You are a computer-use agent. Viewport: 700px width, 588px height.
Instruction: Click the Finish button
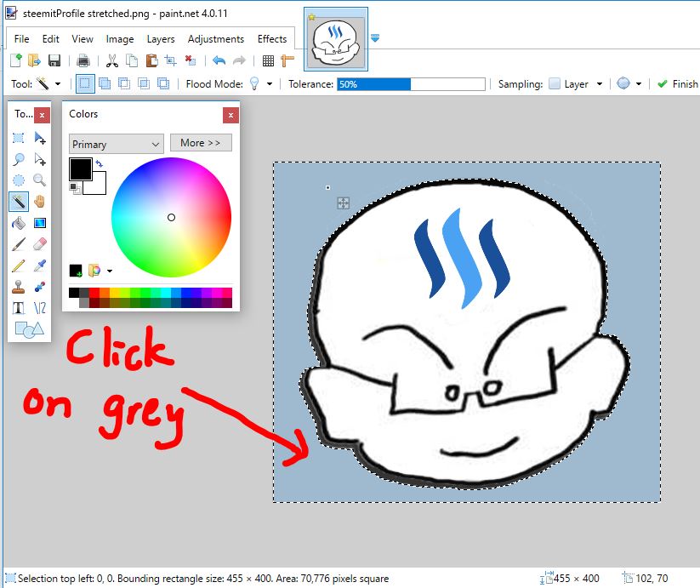(x=678, y=84)
